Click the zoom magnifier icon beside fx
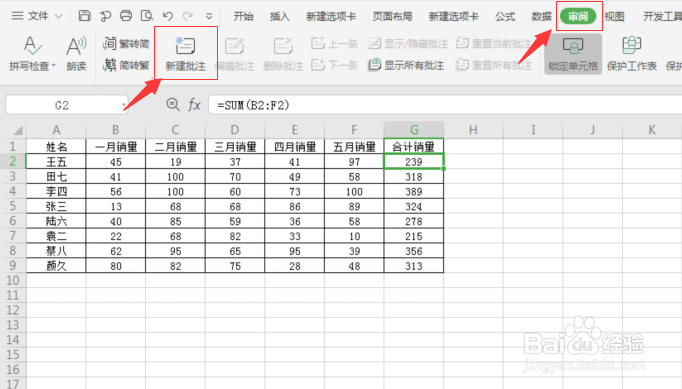The height and width of the screenshot is (389, 682). point(173,104)
